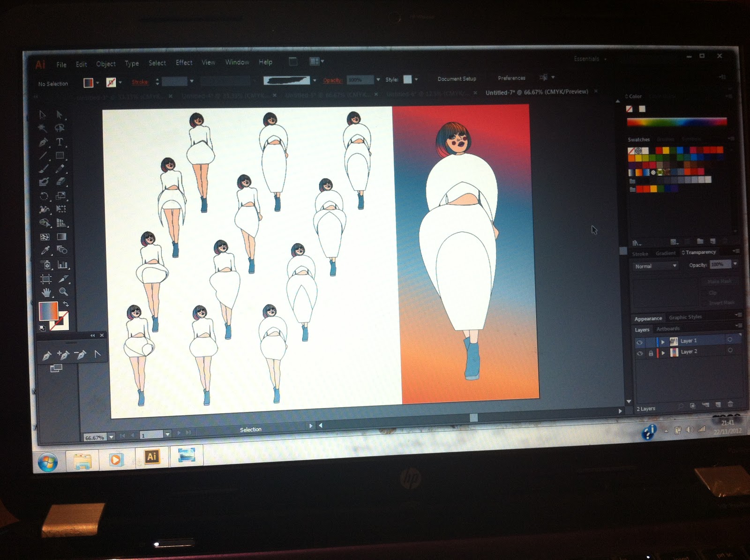
Task: Select the Eyedropper tool
Action: coord(45,251)
